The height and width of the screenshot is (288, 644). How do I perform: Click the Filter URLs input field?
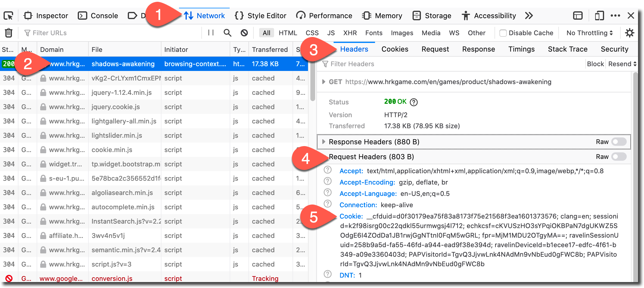(x=113, y=33)
